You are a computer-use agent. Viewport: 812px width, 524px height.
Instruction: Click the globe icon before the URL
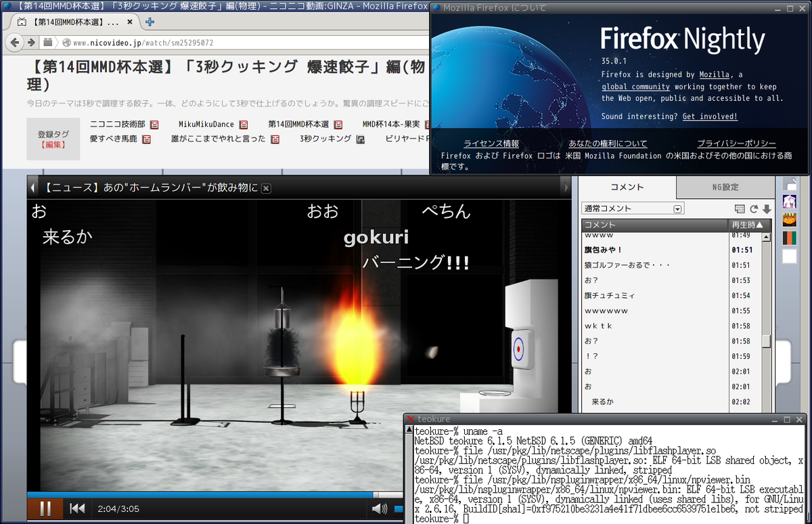click(66, 42)
